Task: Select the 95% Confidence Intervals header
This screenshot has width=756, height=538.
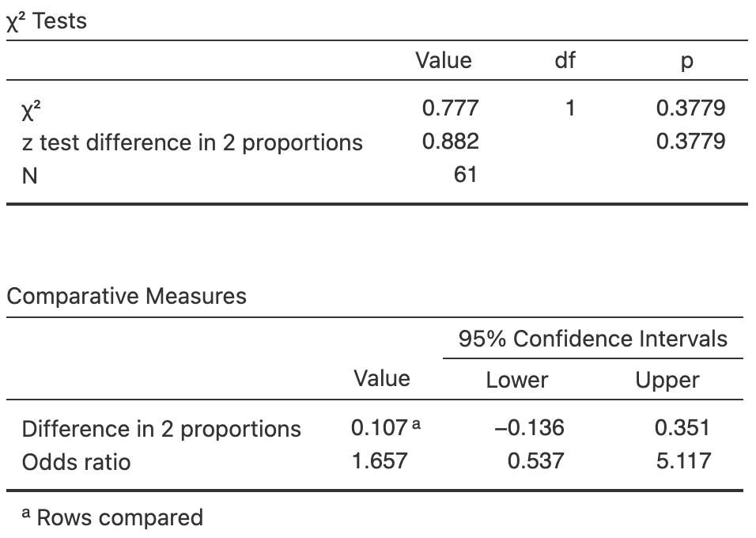Action: (x=592, y=339)
